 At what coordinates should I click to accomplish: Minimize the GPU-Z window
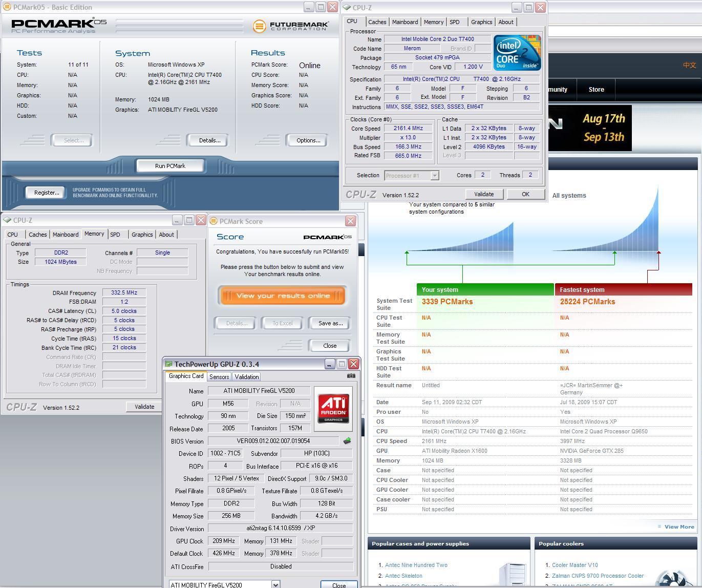pos(330,364)
